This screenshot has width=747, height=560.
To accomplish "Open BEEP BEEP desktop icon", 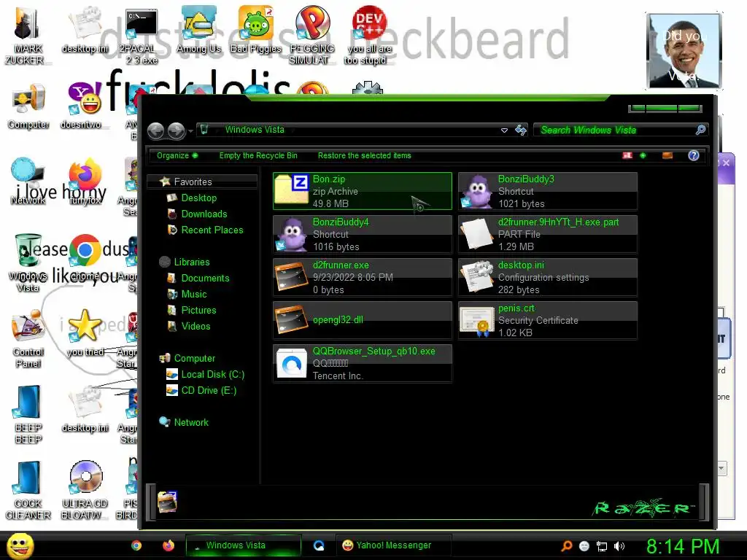I will pyautogui.click(x=28, y=414).
